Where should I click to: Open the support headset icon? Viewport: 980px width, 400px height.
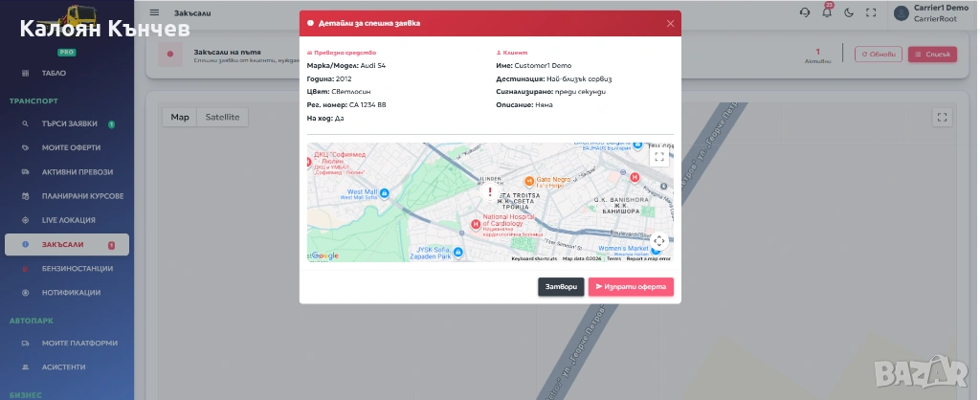click(x=805, y=12)
